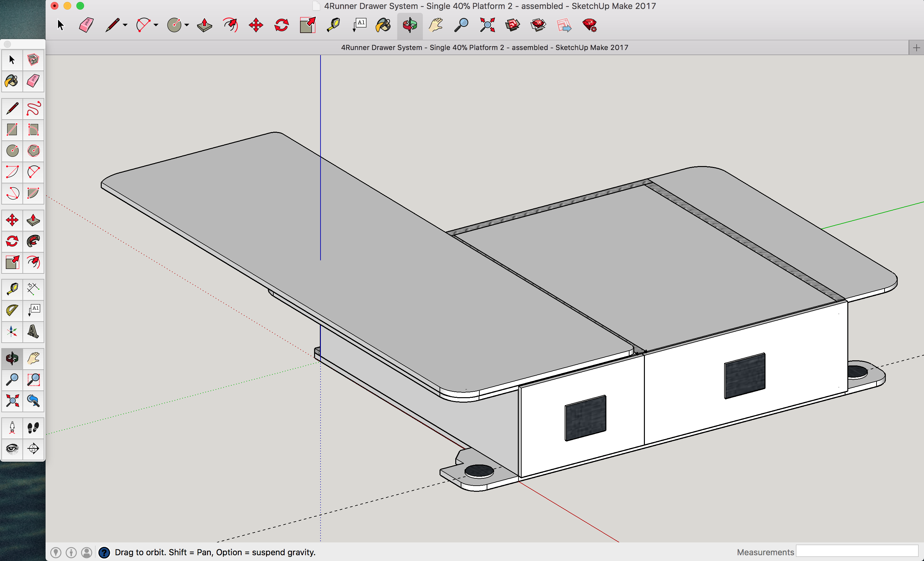
Task: Select the Zoom magnifier in top toolbar
Action: (461, 25)
